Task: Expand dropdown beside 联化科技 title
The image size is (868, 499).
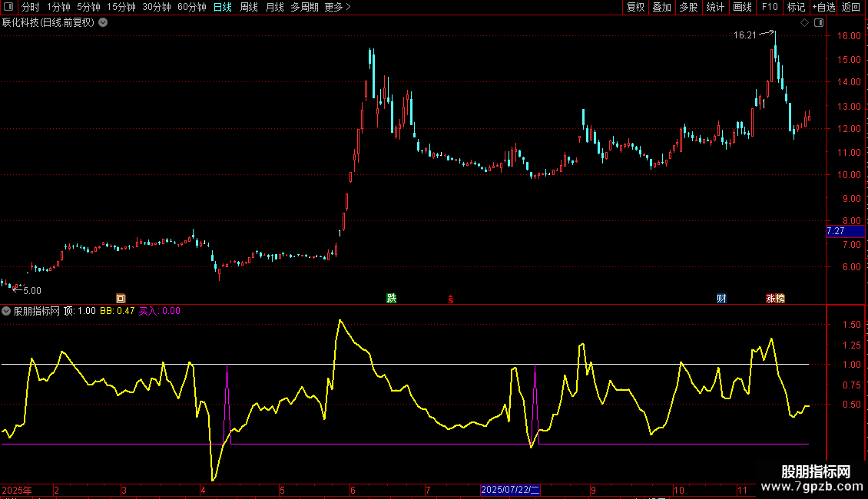Action: (x=103, y=23)
